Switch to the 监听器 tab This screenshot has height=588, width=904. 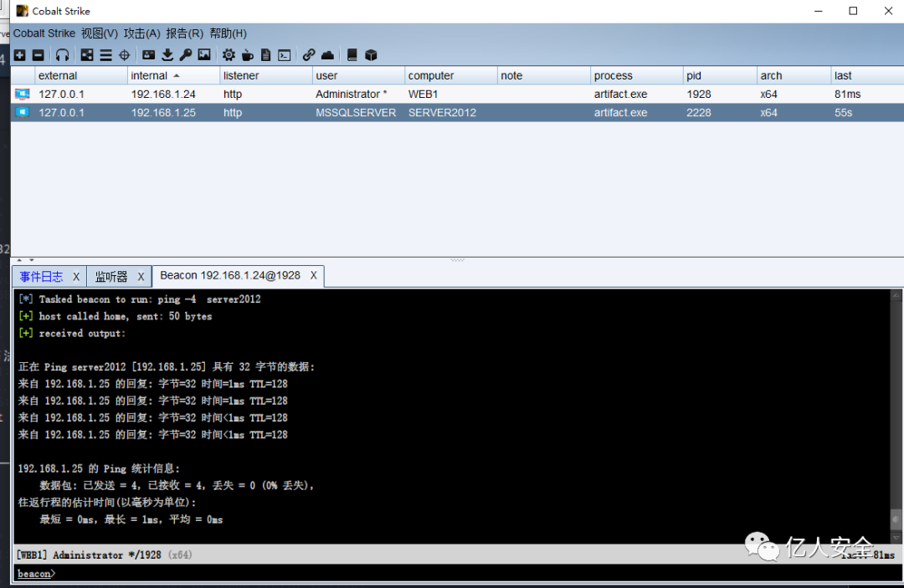[x=111, y=276]
